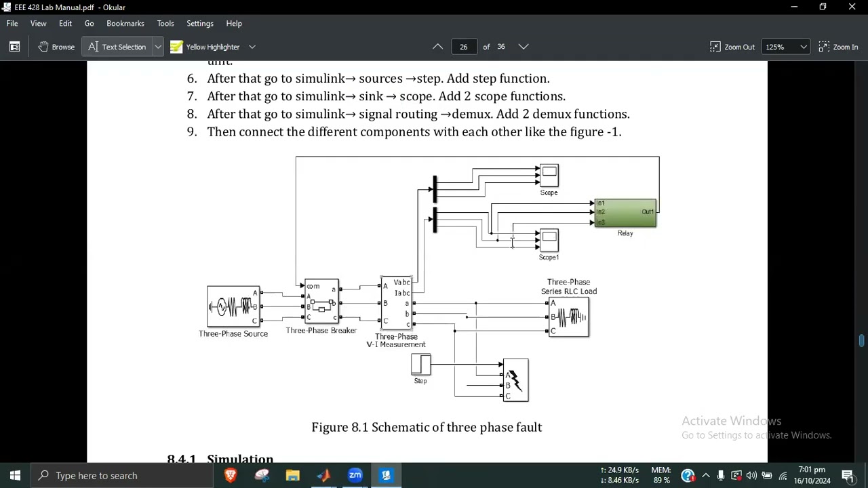
Task: Click the Three-Phase V-I Measurement block
Action: (x=397, y=303)
